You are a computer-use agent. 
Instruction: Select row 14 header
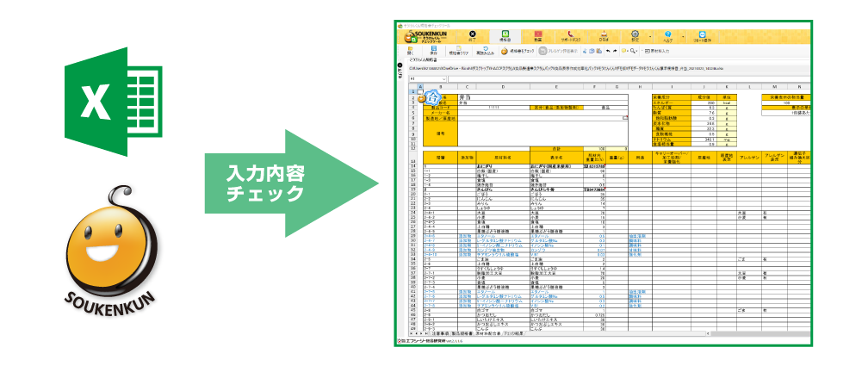[412, 165]
